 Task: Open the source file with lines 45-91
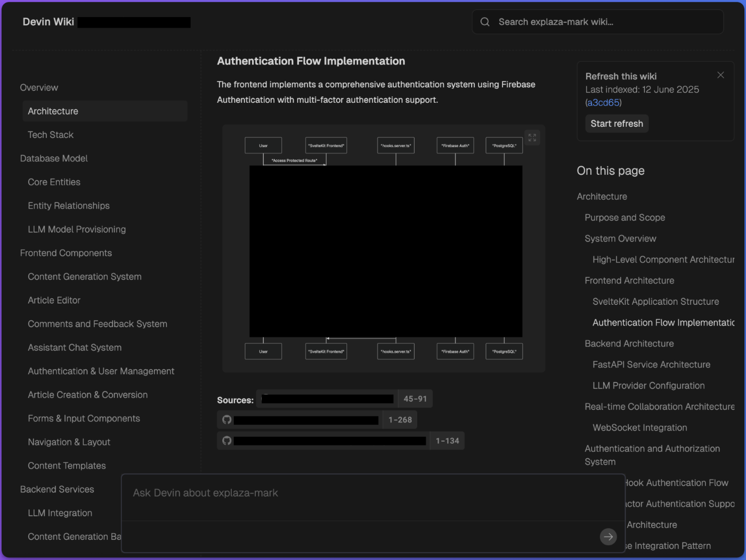344,399
